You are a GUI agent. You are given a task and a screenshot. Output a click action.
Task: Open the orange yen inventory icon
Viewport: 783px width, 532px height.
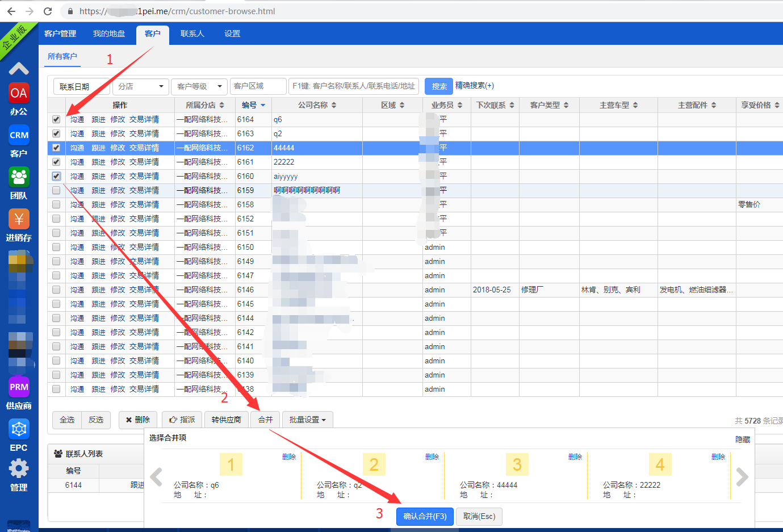coord(19,219)
